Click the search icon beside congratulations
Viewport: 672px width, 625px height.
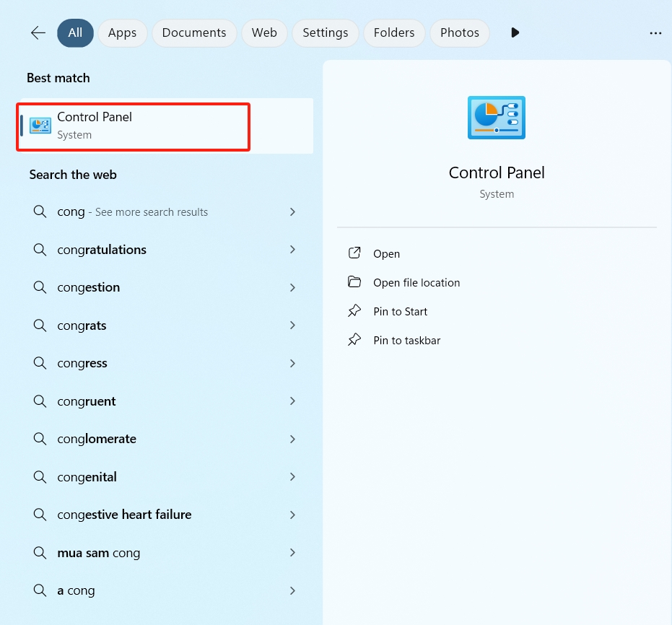[40, 250]
